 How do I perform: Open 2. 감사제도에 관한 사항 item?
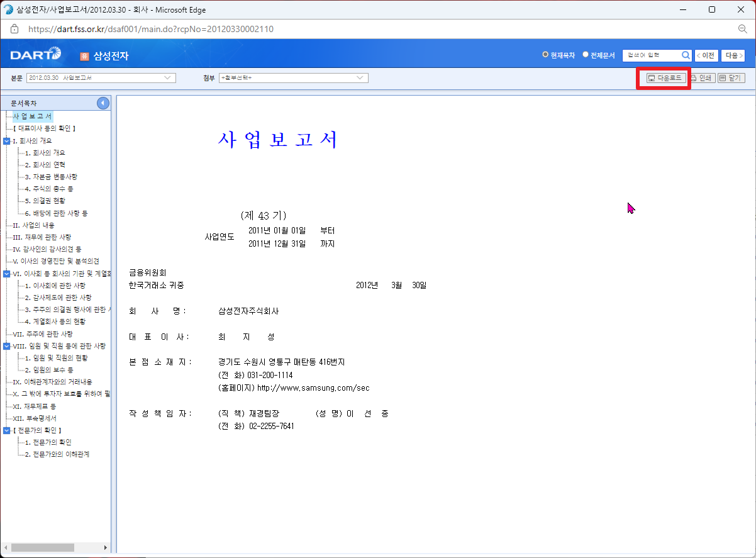[58, 298]
